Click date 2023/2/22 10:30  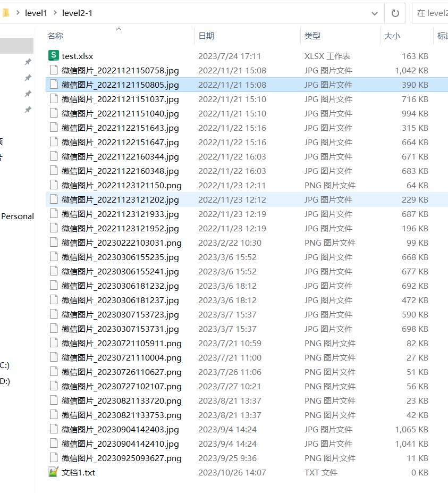point(230,243)
